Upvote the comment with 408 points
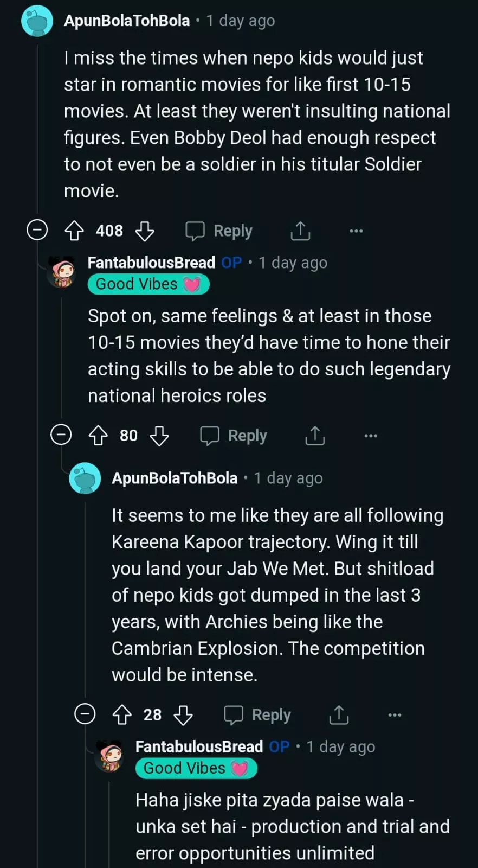478x868 pixels. click(74, 231)
